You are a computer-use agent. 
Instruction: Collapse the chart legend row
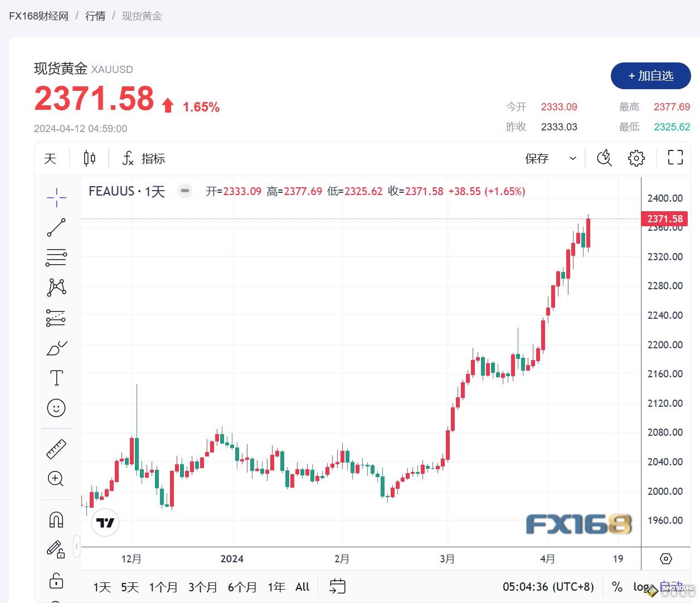[x=184, y=191]
